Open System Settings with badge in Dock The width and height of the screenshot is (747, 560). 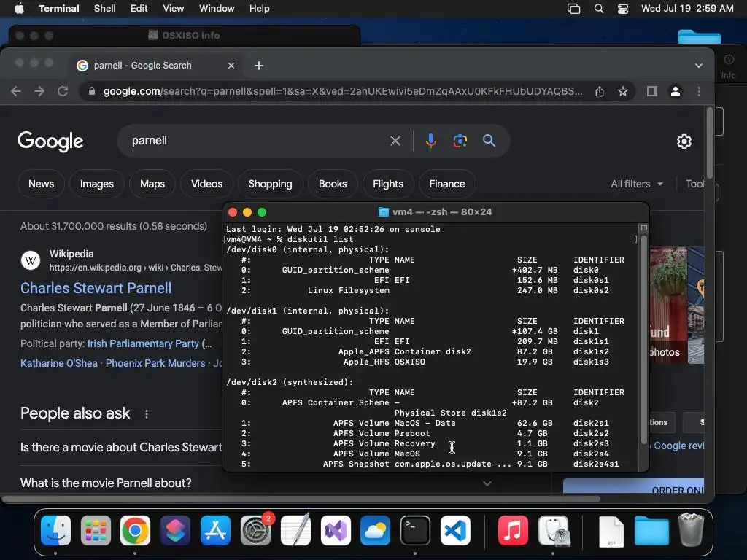(256, 531)
